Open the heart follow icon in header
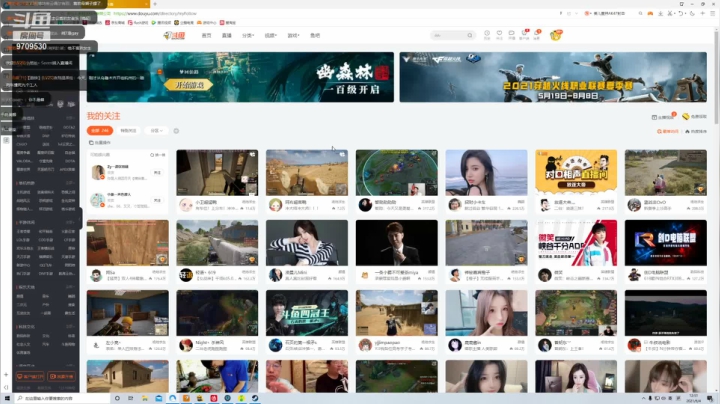Viewport: 720px width, 404px height. [x=499, y=35]
